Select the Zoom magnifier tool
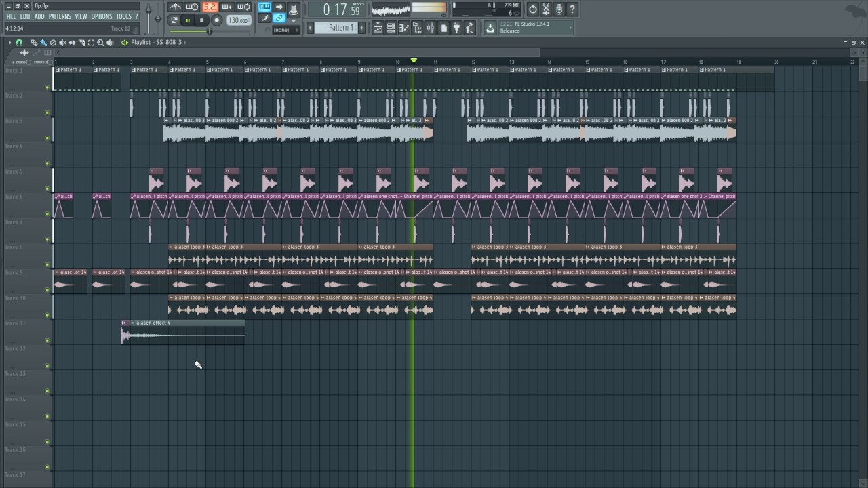Screen dimensions: 868x488 pos(100,42)
